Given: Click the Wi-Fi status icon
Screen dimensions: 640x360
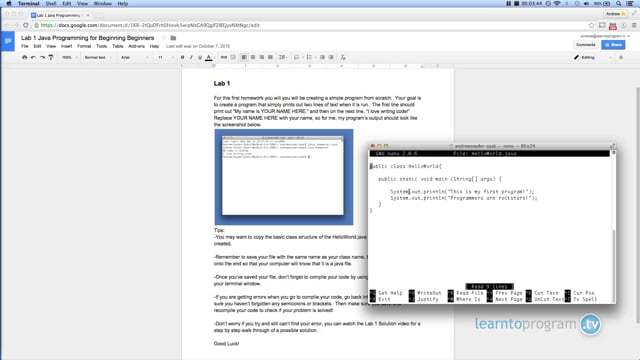Looking at the screenshot, I should [x=557, y=4].
